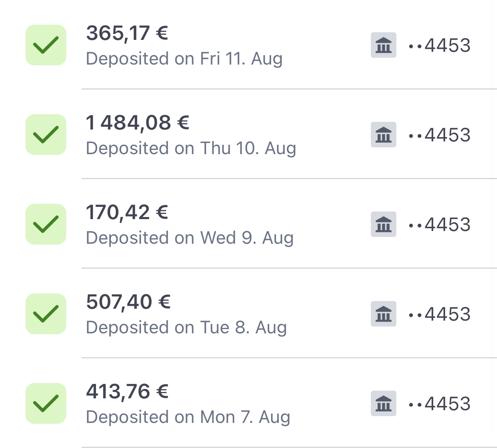Click account ••4453 on Tue 8. Aug row

[439, 314]
